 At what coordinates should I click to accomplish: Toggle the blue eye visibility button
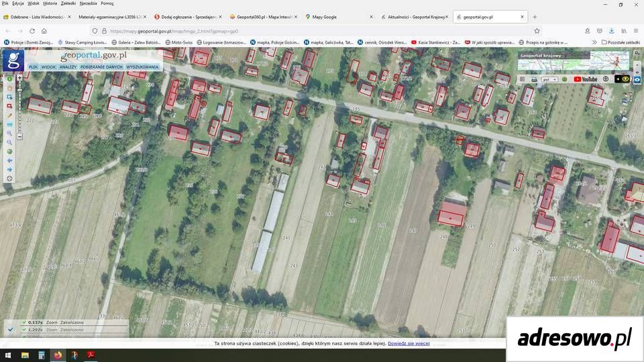click(637, 80)
